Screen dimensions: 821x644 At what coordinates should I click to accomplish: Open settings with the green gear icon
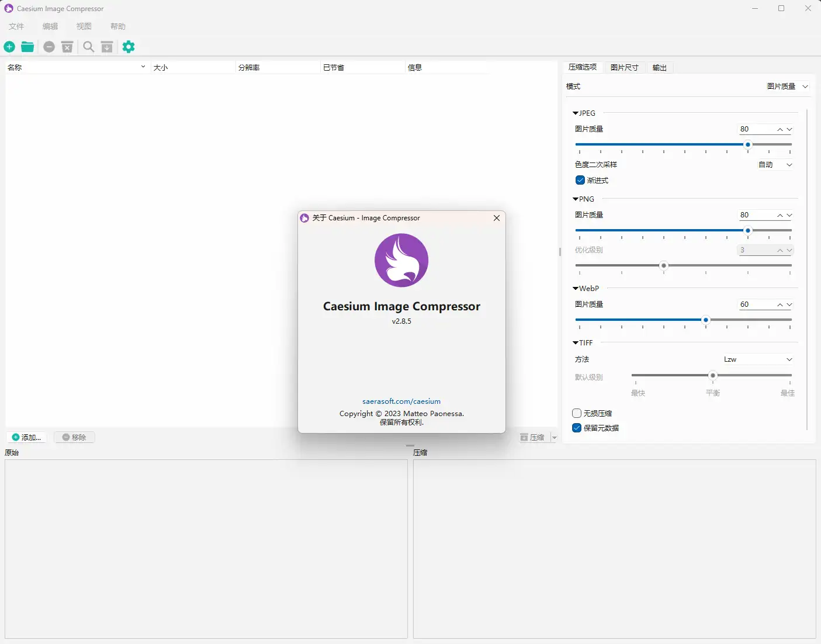[x=129, y=47]
